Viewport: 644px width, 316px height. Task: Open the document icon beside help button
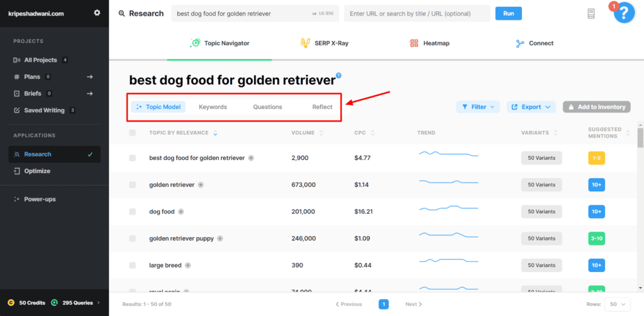coord(591,14)
